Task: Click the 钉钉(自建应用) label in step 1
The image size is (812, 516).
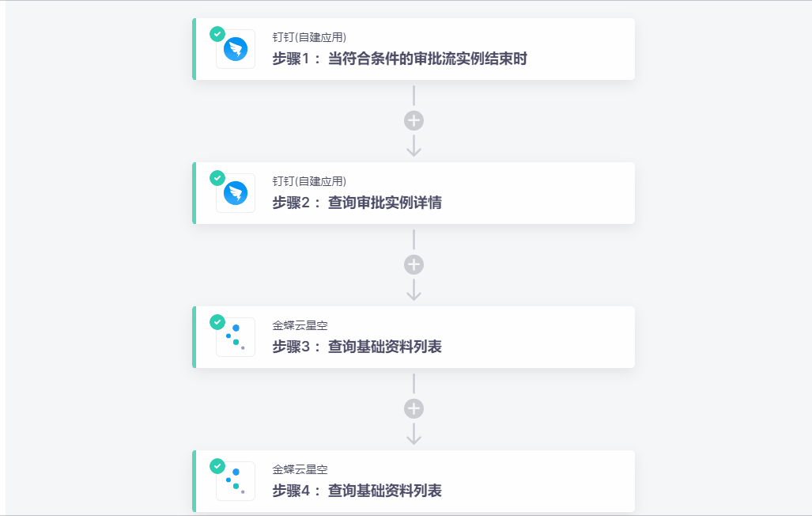Action: [309, 37]
